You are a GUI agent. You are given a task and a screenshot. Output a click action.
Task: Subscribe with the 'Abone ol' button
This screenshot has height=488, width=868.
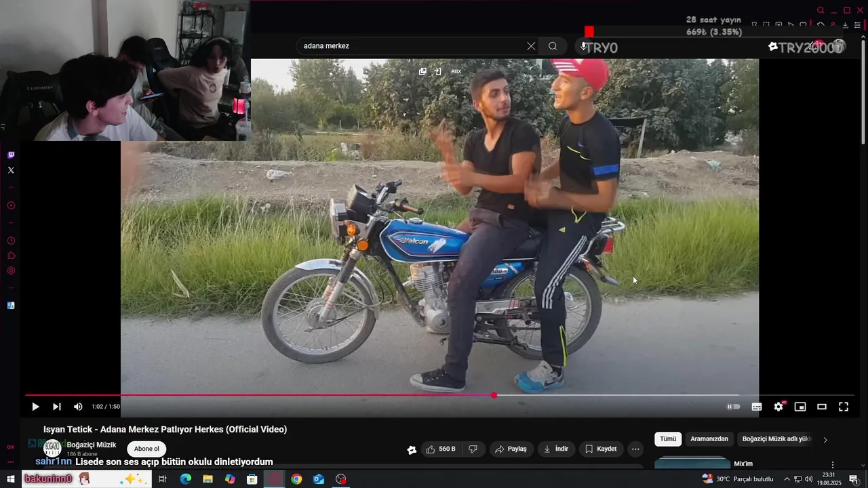[x=146, y=449]
